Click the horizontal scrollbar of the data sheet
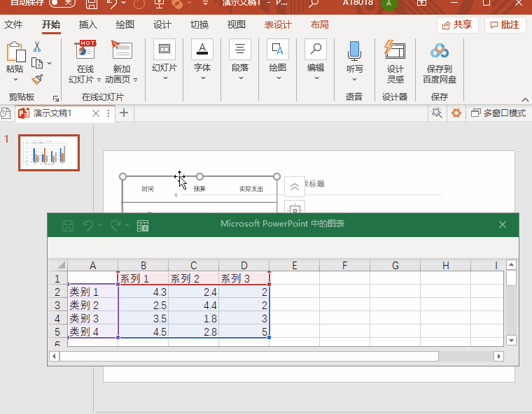The height and width of the screenshot is (414, 532). click(248, 356)
